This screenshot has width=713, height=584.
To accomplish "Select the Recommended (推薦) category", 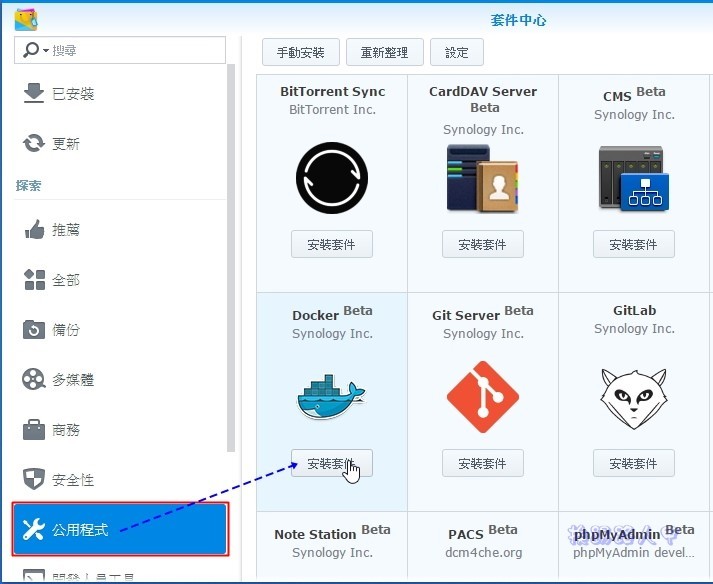I will 65,230.
